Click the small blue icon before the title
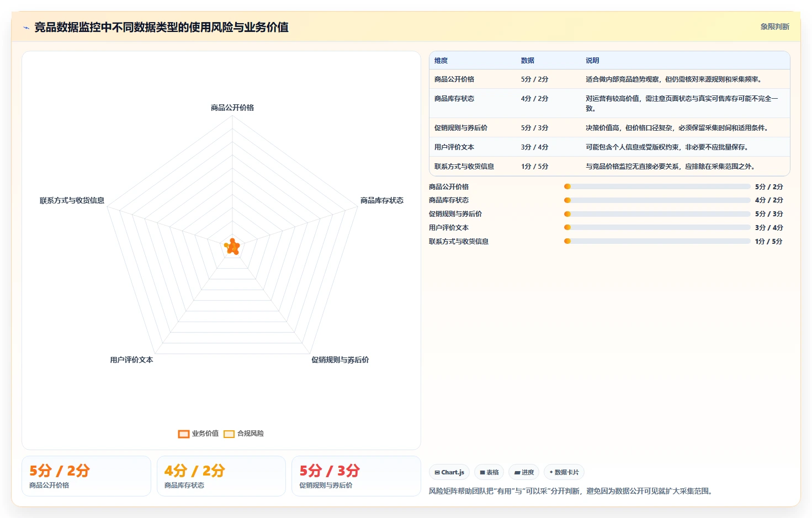Screen dimensions: 812x518 pos(26,28)
